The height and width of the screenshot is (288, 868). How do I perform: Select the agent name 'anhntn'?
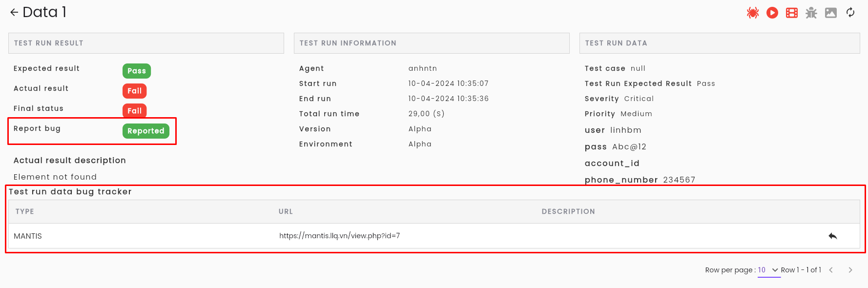point(423,68)
